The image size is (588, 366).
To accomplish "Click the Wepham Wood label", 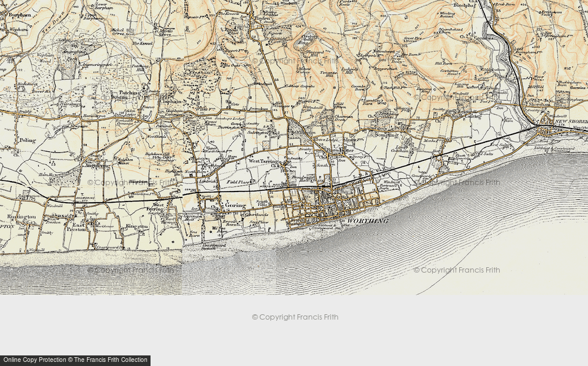I will click(x=44, y=58).
